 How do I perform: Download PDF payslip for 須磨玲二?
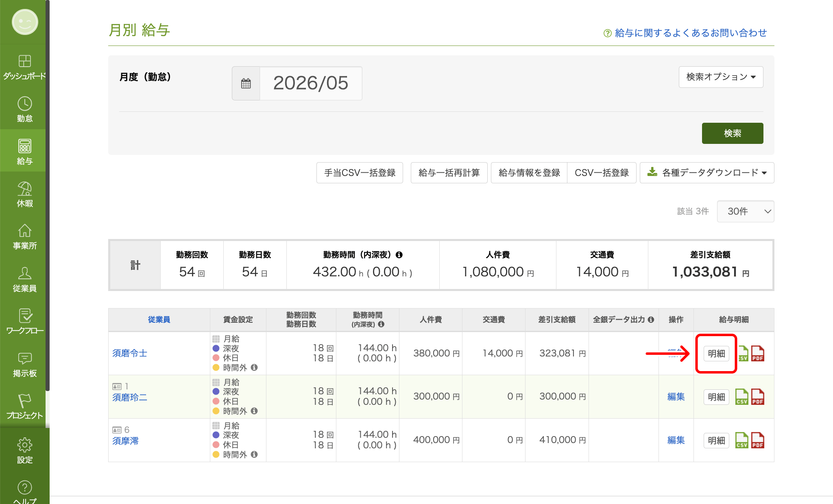[757, 397]
